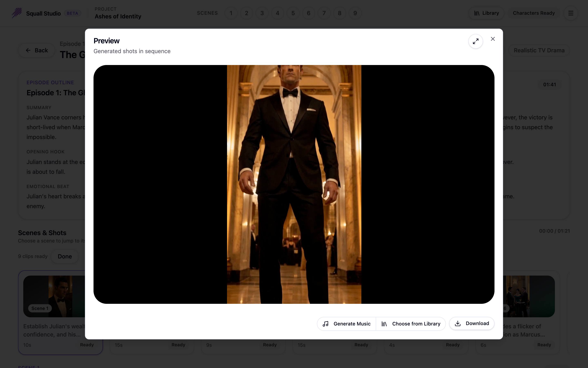This screenshot has height=368, width=588.
Task: Click the Realistic TV Drama tag
Action: [539, 50]
